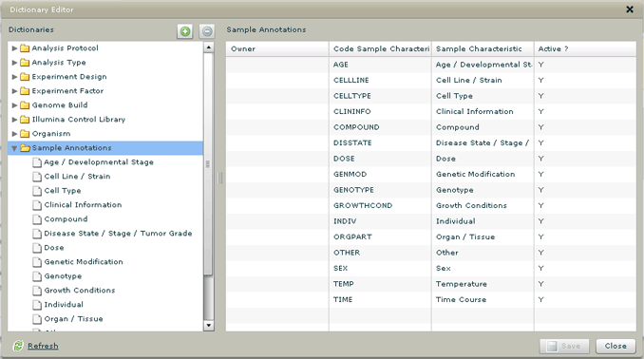This screenshot has height=359, width=644.
Task: Click the green add dictionary entry icon
Action: pos(185,31)
